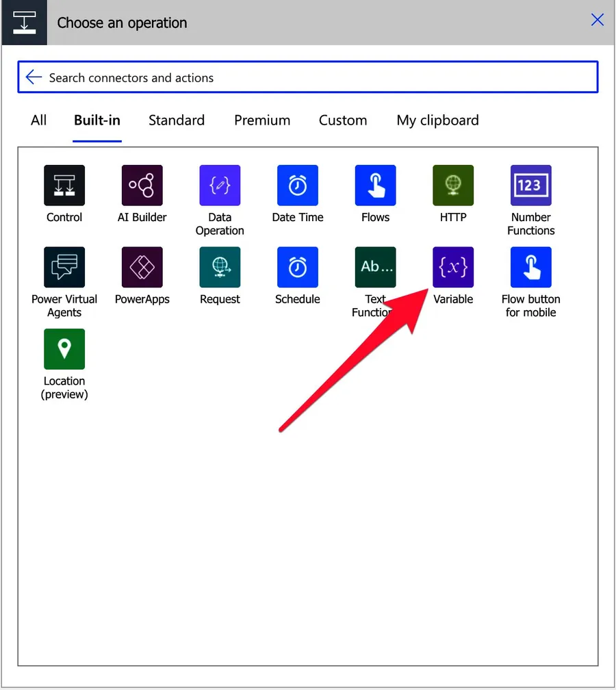The width and height of the screenshot is (616, 690).
Task: Select Flow button for mobile
Action: 530,268
